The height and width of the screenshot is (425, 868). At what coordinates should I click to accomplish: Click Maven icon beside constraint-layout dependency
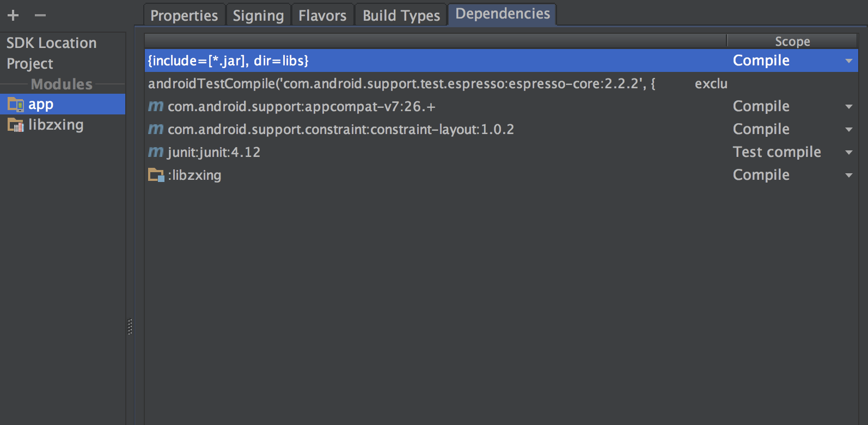(156, 129)
